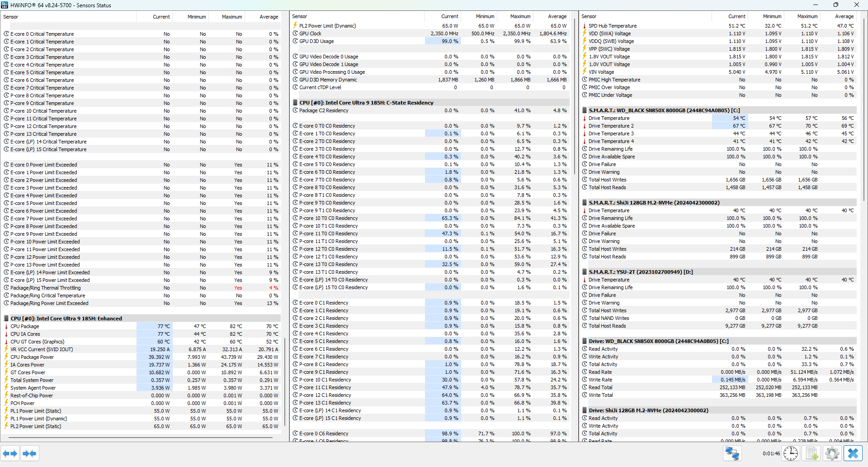This screenshot has width=868, height=467.
Task: Open sensor settings gear icon
Action: pos(832,453)
